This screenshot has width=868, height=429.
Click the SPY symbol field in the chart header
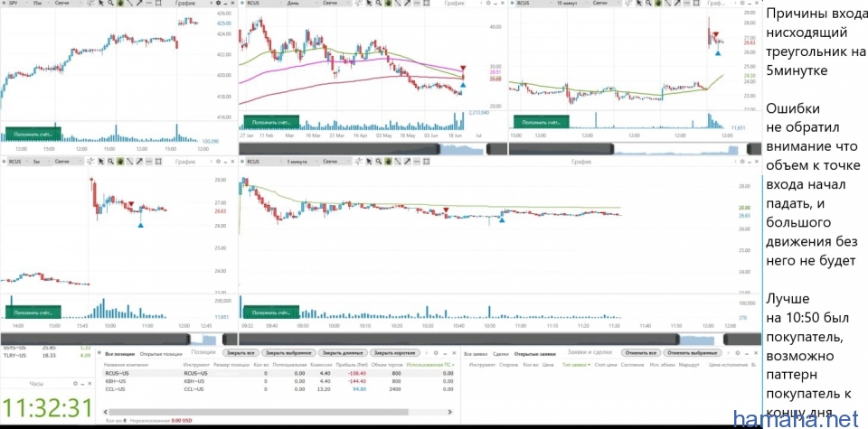[x=18, y=4]
